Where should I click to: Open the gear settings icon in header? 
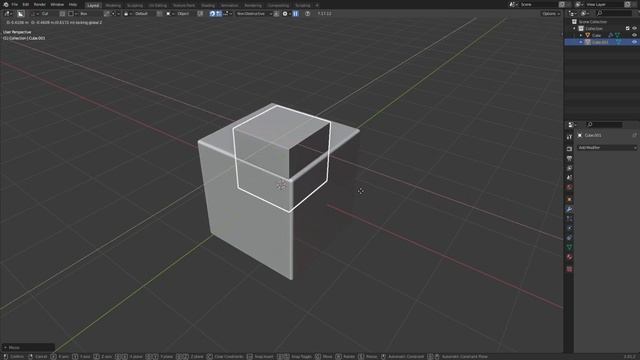click(285, 14)
